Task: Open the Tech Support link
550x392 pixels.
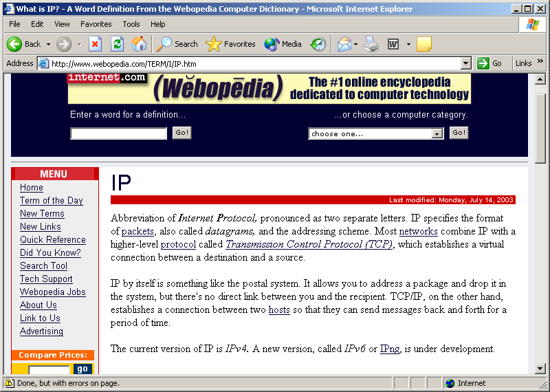Action: 46,279
